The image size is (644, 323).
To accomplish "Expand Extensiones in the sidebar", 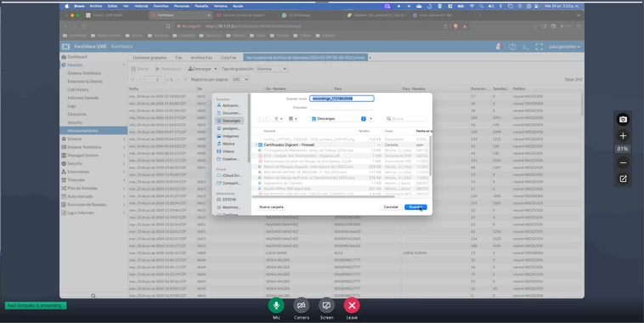I will pyautogui.click(x=93, y=172).
